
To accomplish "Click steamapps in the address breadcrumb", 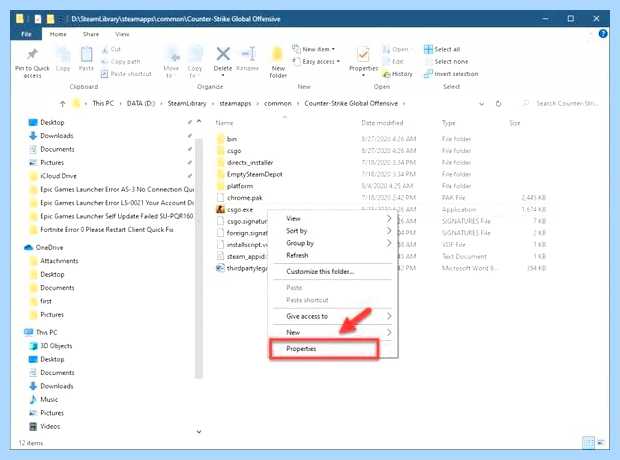I will pyautogui.click(x=235, y=104).
